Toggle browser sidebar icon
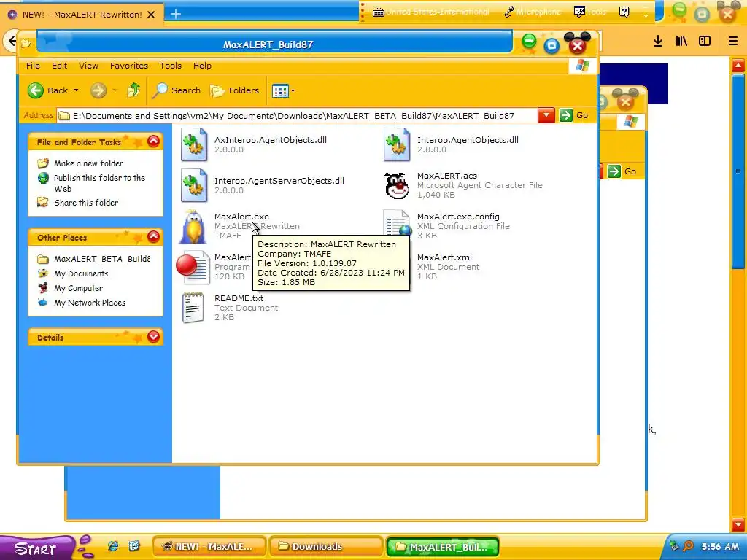Image resolution: width=747 pixels, height=560 pixels. pyautogui.click(x=705, y=41)
